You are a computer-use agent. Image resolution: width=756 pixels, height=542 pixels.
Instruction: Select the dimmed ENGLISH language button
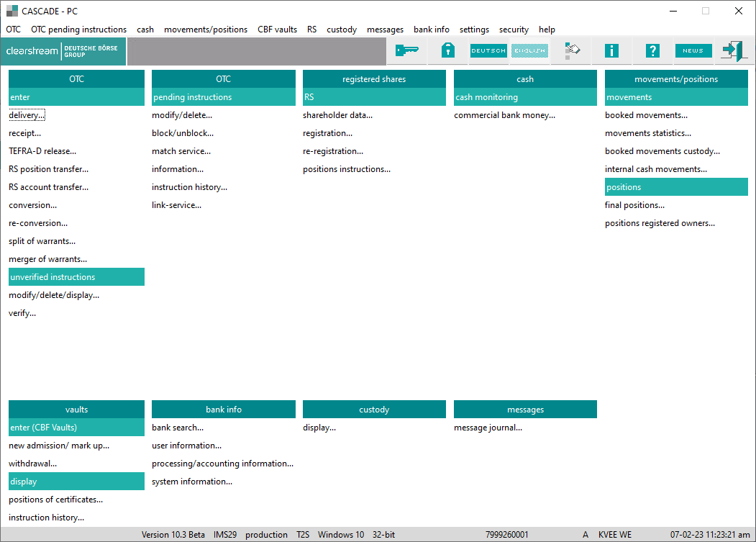pyautogui.click(x=529, y=50)
